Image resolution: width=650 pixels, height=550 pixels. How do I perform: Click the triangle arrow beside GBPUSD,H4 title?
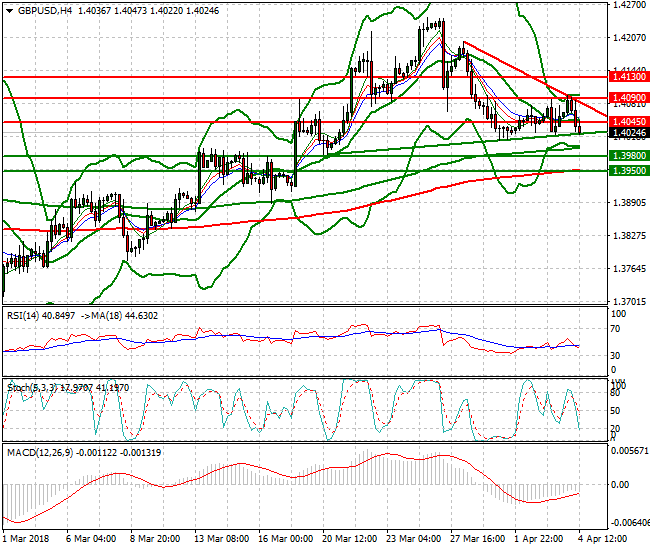[10, 11]
